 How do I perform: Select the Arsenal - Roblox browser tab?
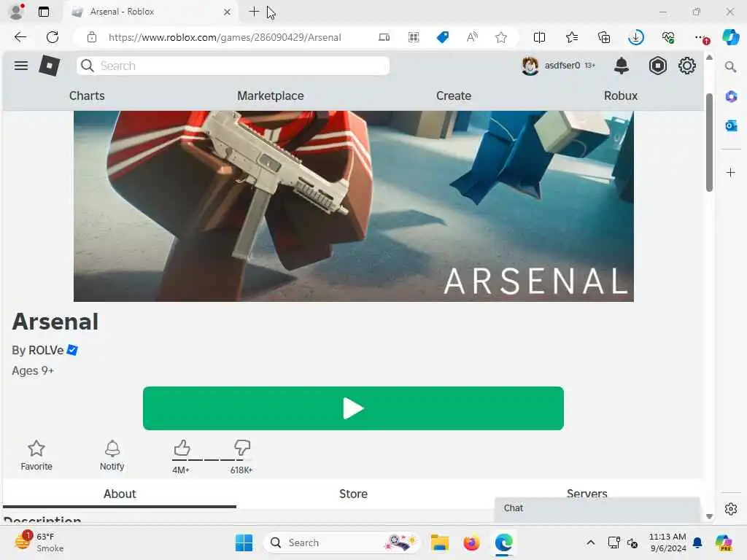150,12
